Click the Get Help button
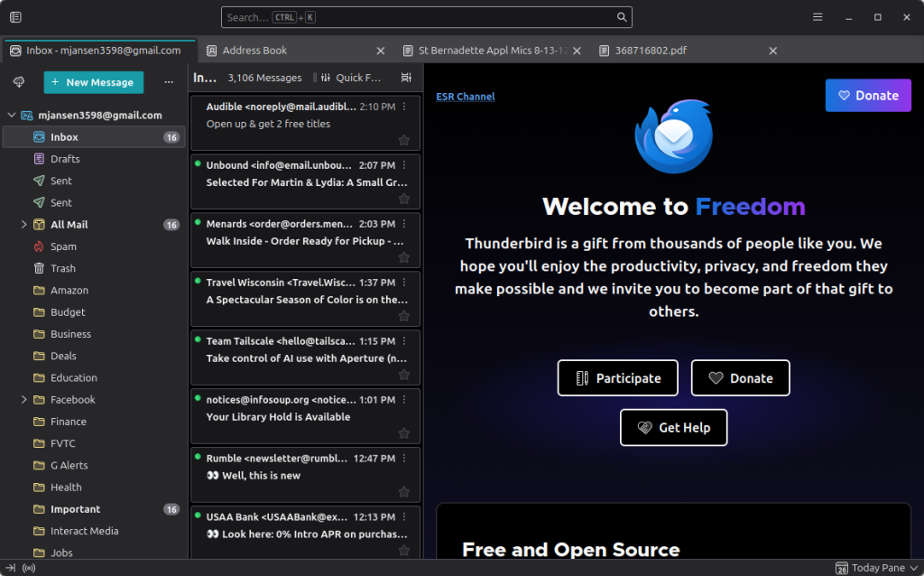 coord(673,427)
